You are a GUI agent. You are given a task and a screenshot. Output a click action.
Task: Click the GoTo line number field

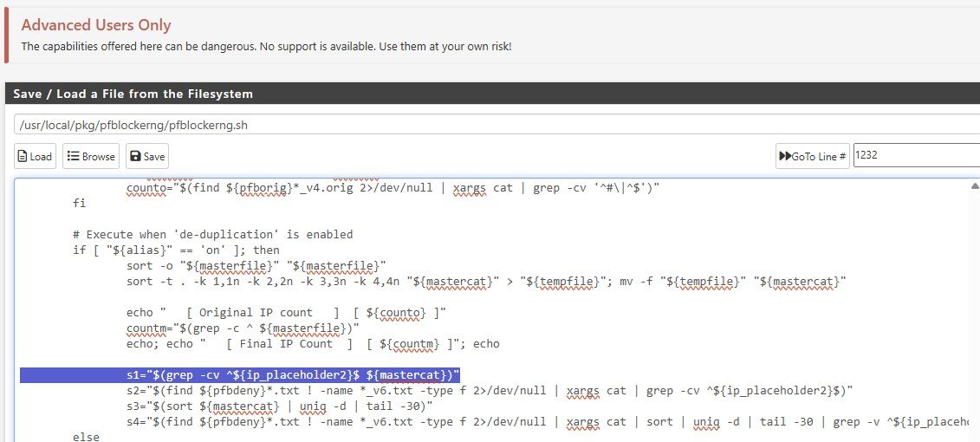(915, 156)
